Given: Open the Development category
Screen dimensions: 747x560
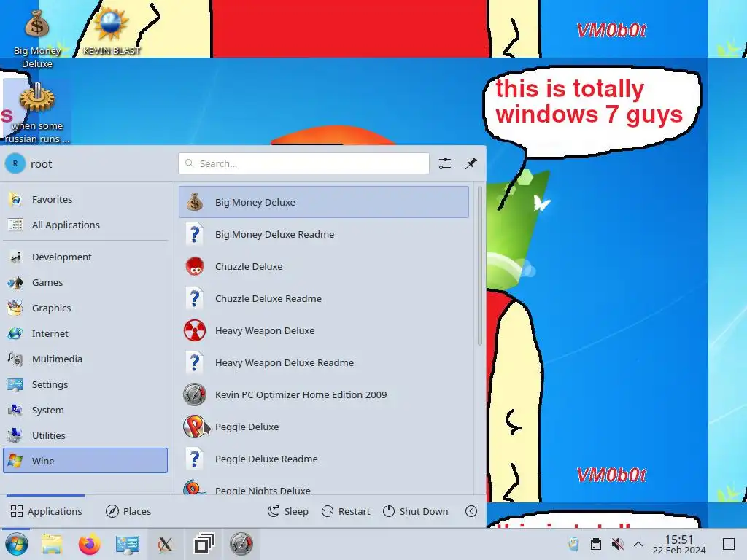Looking at the screenshot, I should [85, 257].
